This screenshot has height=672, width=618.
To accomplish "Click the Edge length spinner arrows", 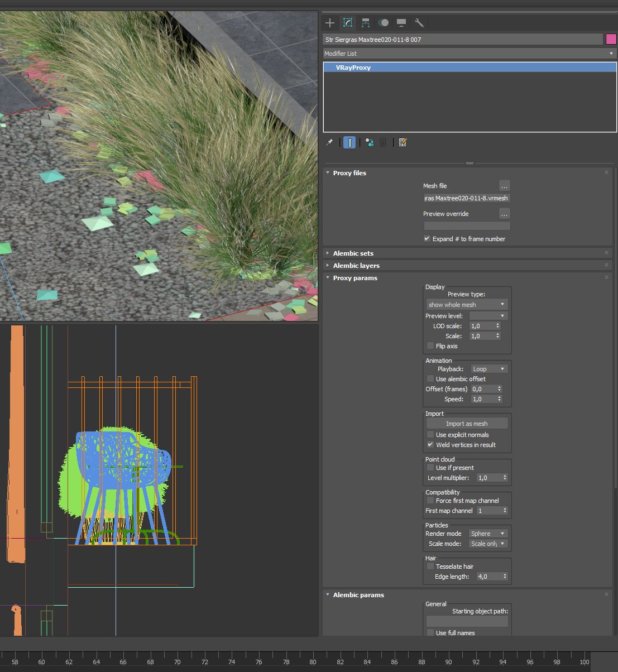I will 505,577.
